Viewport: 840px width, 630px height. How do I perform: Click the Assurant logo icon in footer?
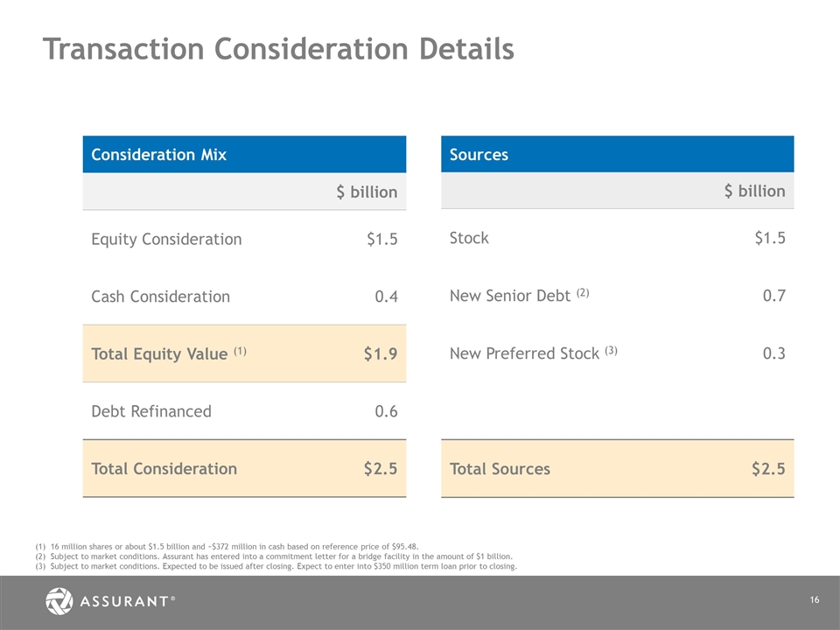(59, 600)
